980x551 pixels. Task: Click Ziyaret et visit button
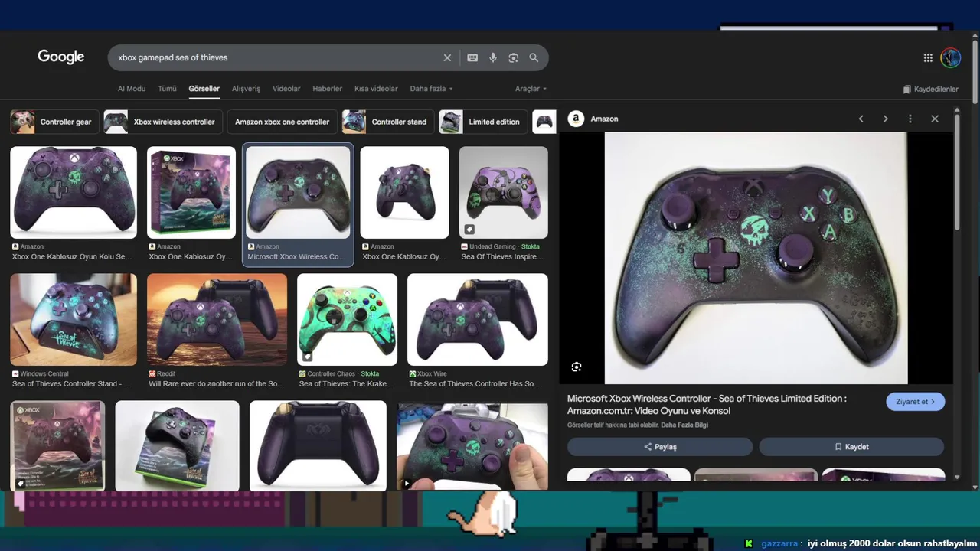coord(916,402)
